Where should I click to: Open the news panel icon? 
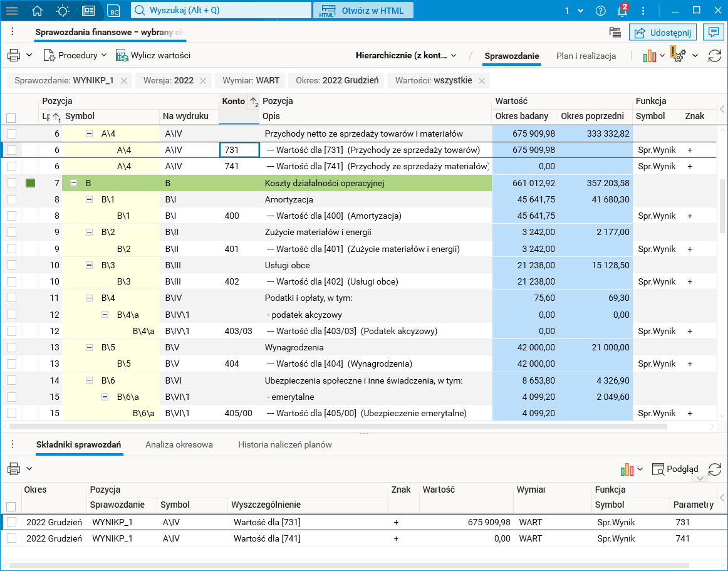click(88, 11)
